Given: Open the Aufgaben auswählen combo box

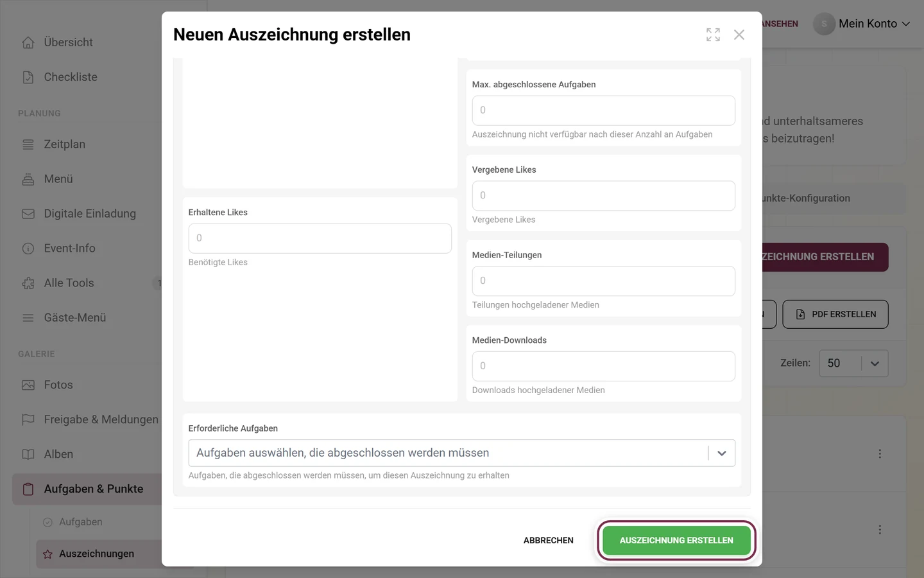Looking at the screenshot, I should click(x=462, y=453).
